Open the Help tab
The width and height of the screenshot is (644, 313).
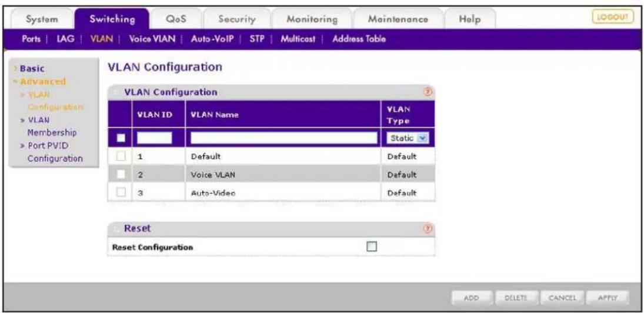pyautogui.click(x=469, y=19)
